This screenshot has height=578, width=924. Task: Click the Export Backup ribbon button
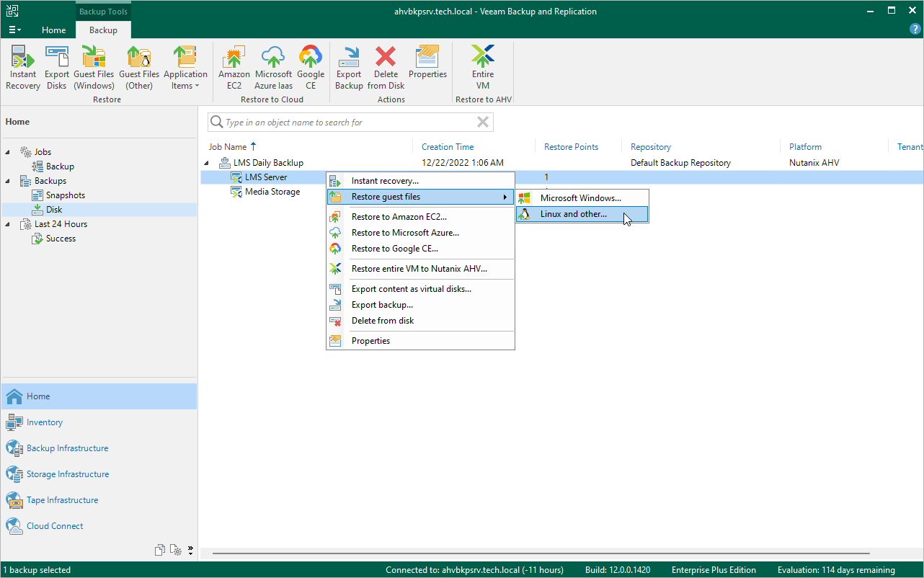[349, 68]
